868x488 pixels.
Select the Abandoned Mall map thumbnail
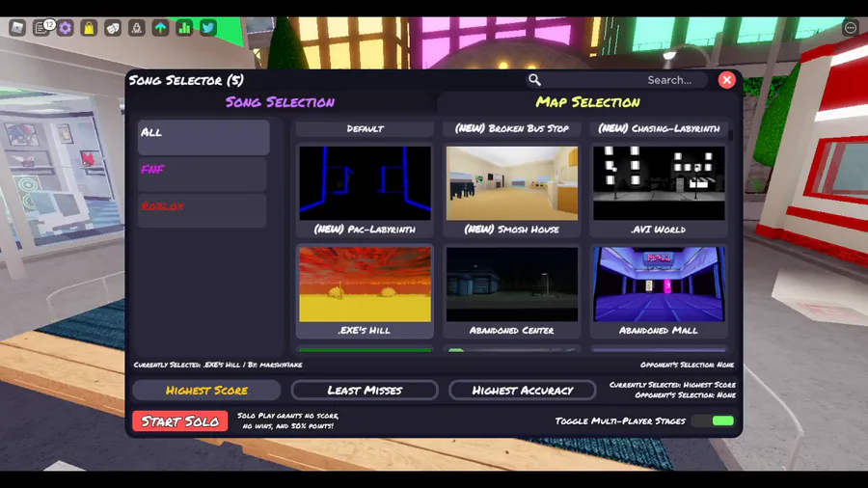coord(659,285)
